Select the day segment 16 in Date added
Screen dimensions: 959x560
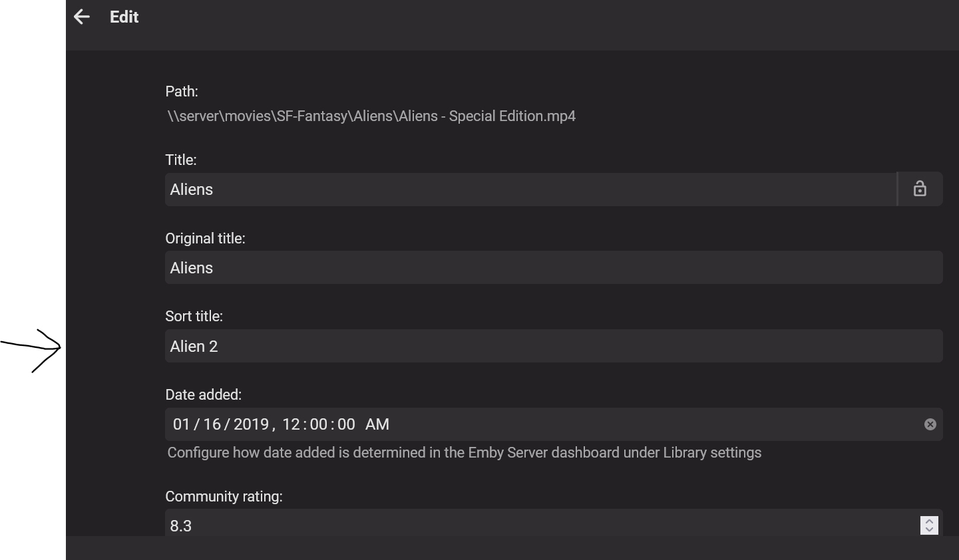[213, 424]
